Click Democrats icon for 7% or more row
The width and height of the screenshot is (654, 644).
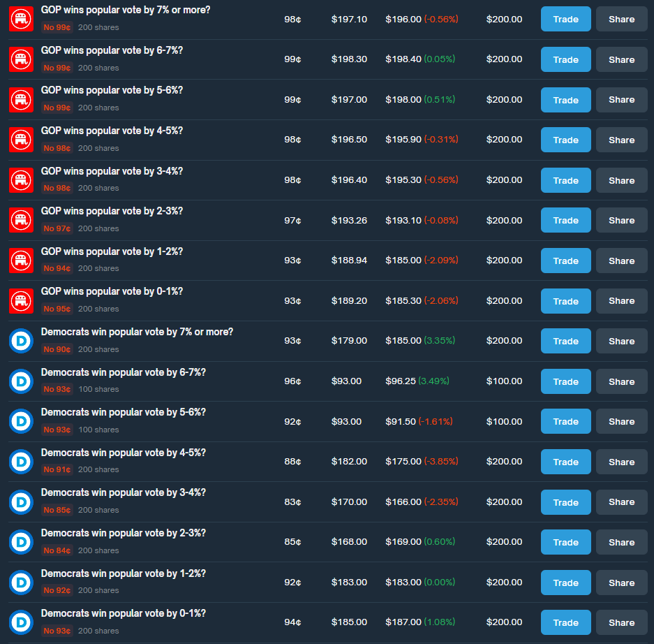tap(21, 341)
